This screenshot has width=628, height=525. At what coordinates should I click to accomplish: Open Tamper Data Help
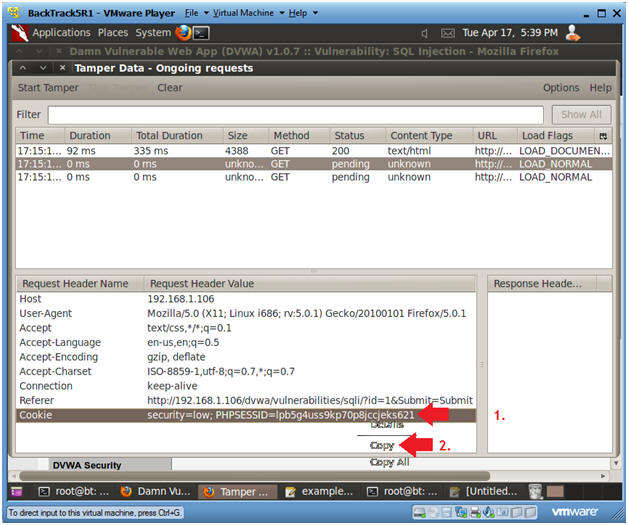pyautogui.click(x=600, y=88)
